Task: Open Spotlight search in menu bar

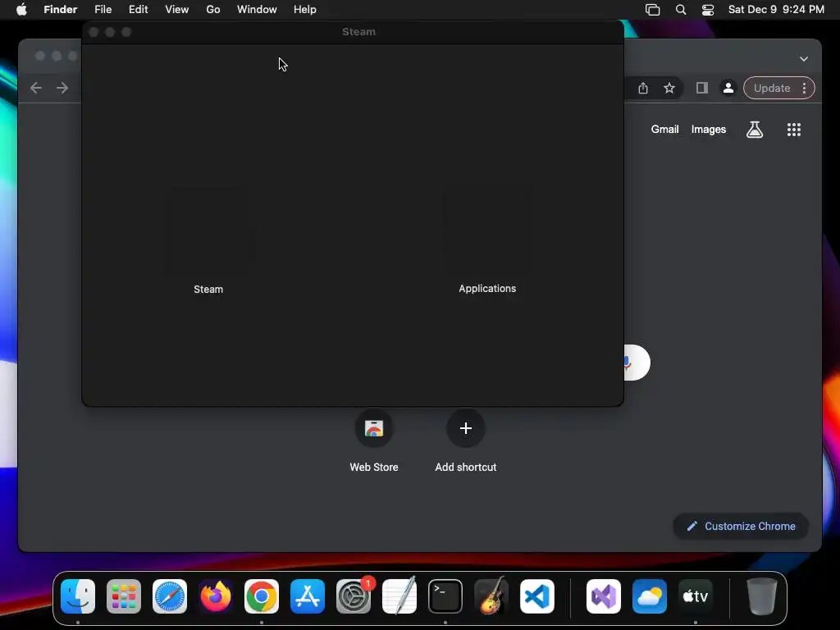Action: (x=680, y=10)
